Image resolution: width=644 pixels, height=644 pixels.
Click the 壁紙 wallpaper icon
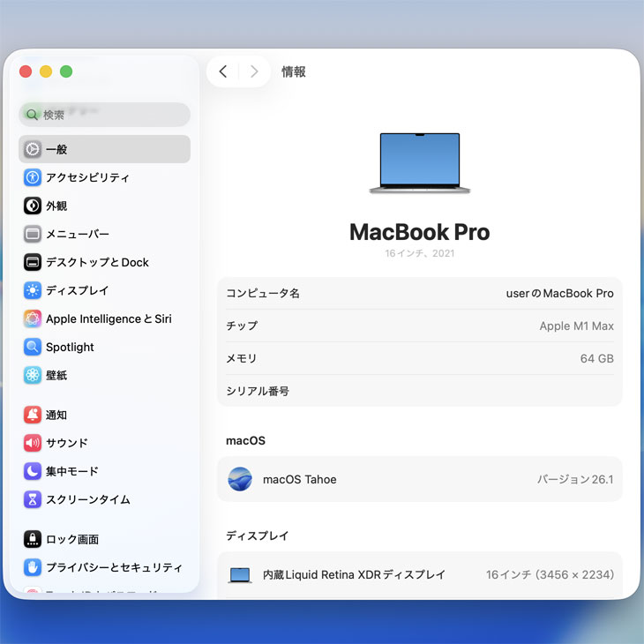[x=33, y=375]
